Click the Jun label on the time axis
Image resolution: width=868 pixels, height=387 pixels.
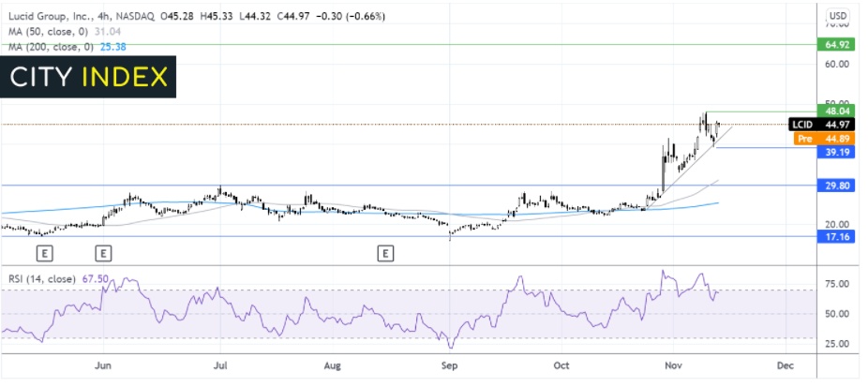click(x=103, y=366)
